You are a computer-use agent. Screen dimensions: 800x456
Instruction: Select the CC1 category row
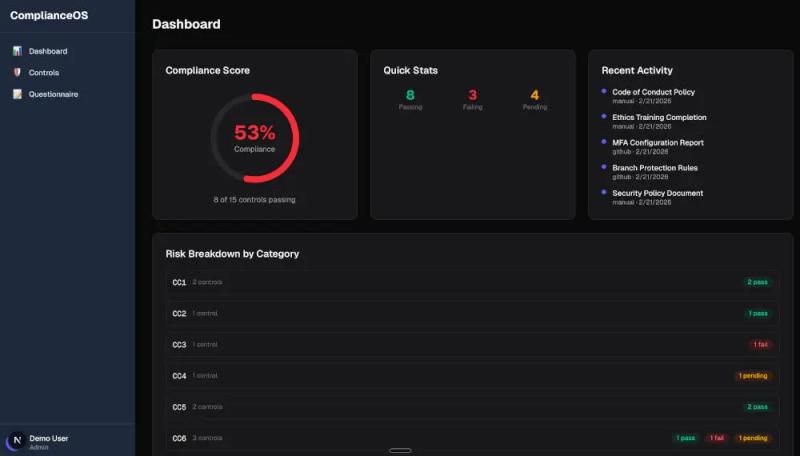tap(472, 282)
